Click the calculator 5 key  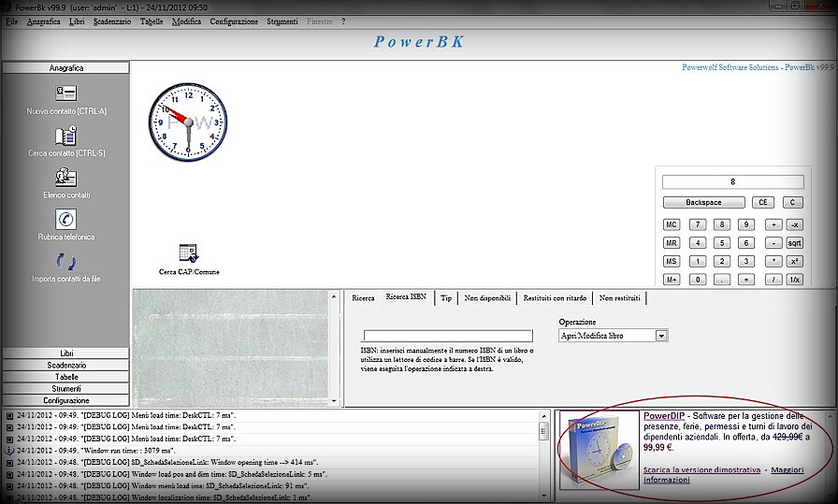(x=722, y=243)
